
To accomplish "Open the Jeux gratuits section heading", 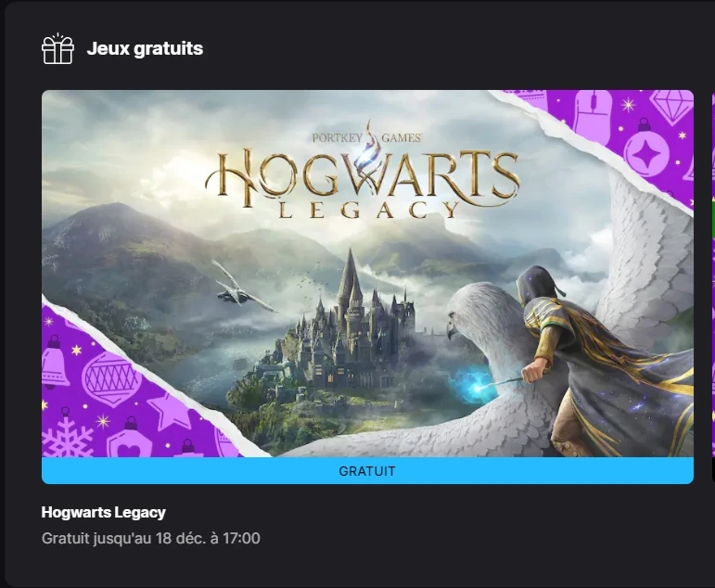I will click(x=145, y=48).
